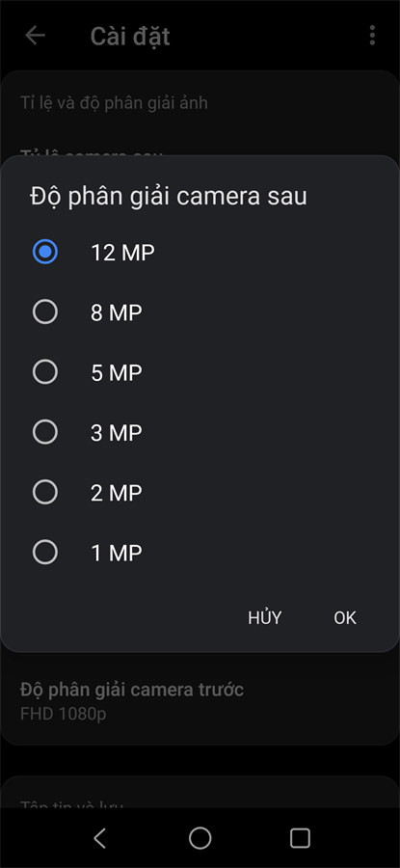Choose the 2 MP radio option
Viewport: 400px width, 868px height.
click(x=44, y=492)
